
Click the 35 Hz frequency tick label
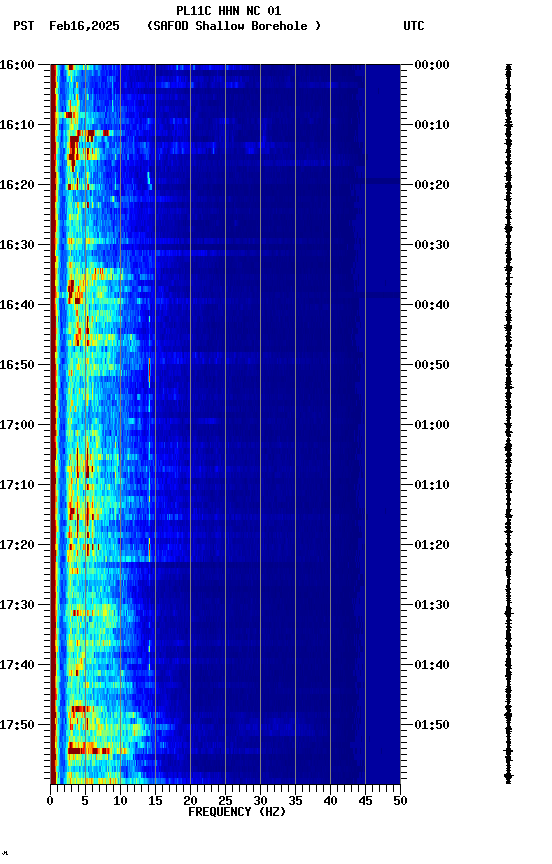(x=295, y=801)
